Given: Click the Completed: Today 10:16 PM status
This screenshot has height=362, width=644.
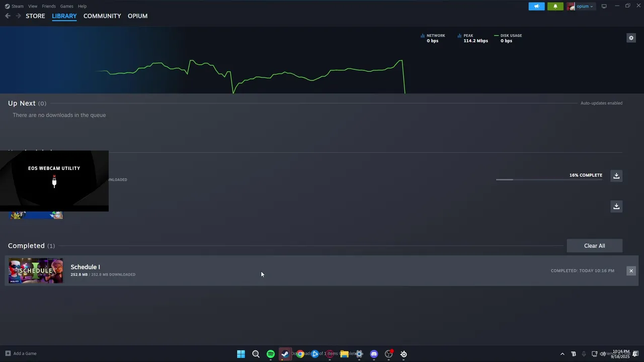Looking at the screenshot, I should click(582, 270).
